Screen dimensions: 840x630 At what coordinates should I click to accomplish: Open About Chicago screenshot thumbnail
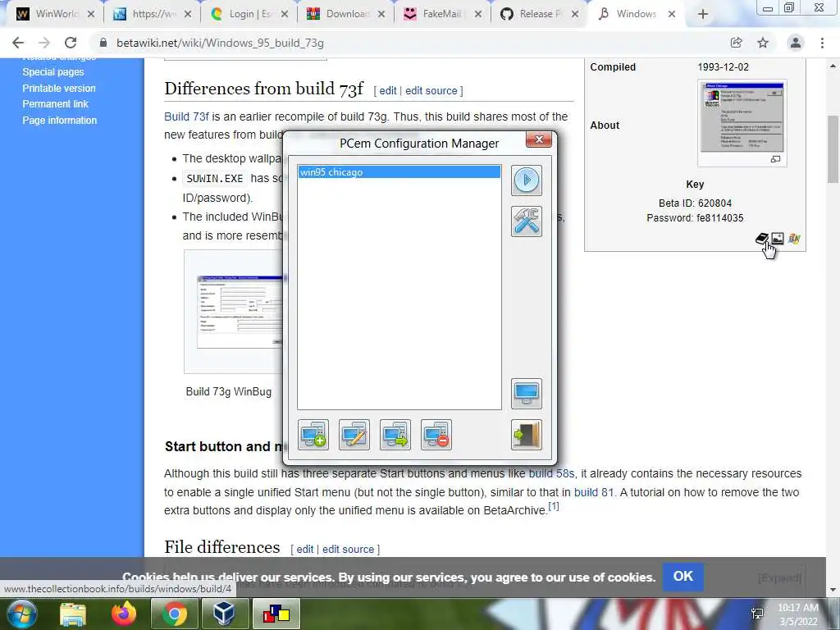[x=742, y=117]
